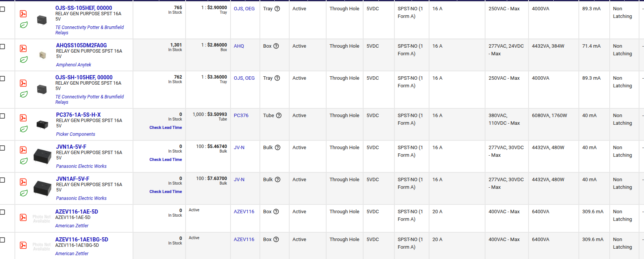
Task: Open PDF datasheet for AHQSS105DM2FA0G
Action: point(23,48)
